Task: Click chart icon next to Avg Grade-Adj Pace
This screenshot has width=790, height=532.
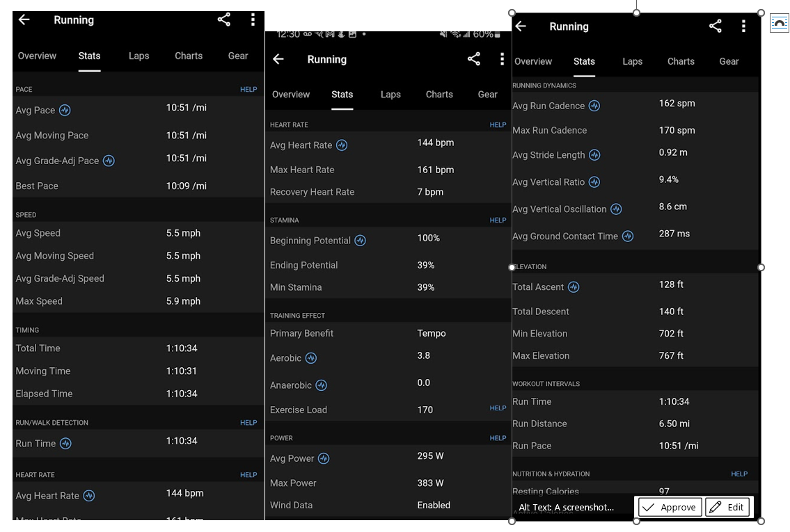Action: pos(109,161)
